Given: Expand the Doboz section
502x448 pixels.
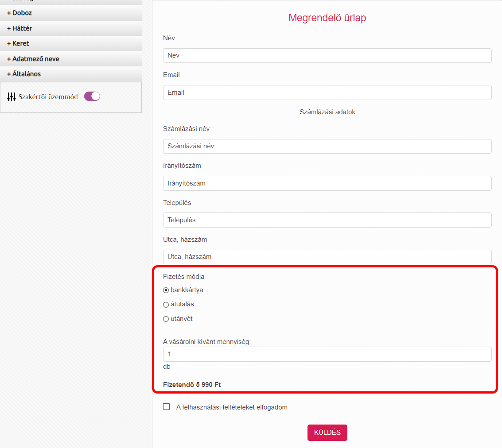Looking at the screenshot, I should pyautogui.click(x=71, y=13).
